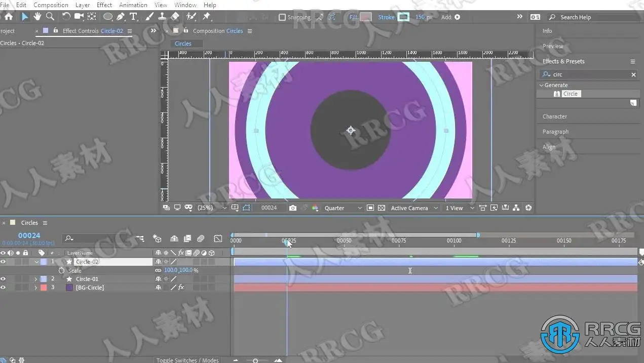Open the Window menu
The image size is (644, 363).
point(185,5)
